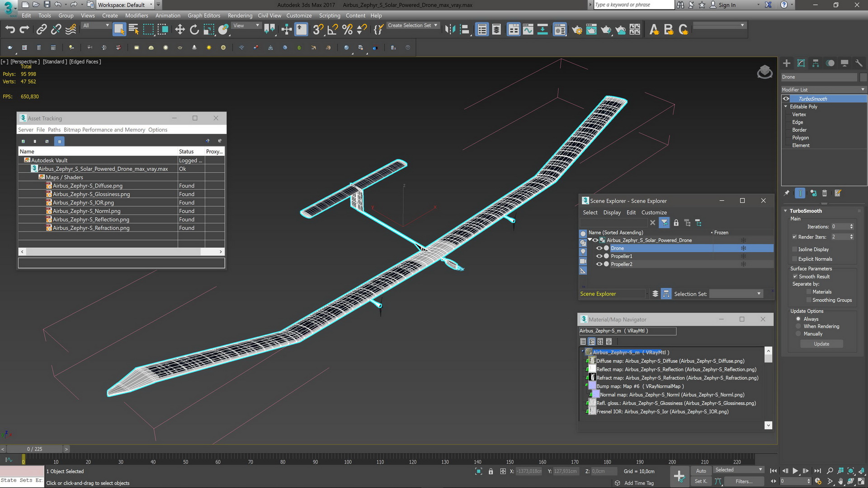
Task: Open the Hierarchy panel tab icon
Action: tap(816, 63)
